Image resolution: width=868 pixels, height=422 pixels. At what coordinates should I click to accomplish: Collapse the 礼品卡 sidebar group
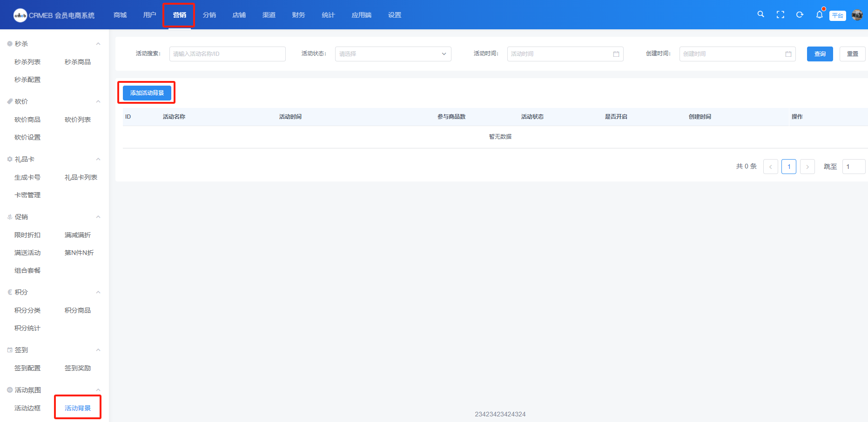(98, 159)
